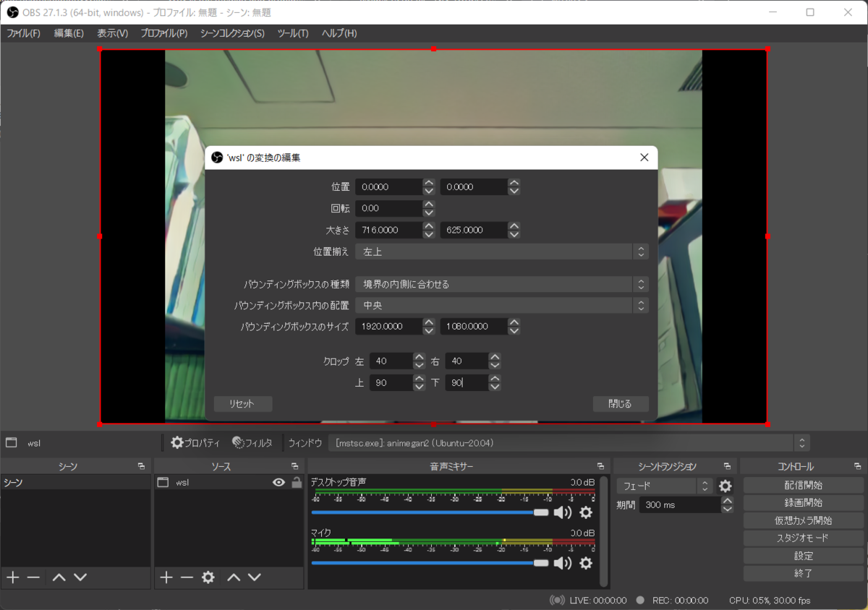Add a new source with plus icon
The width and height of the screenshot is (868, 610).
166,577
